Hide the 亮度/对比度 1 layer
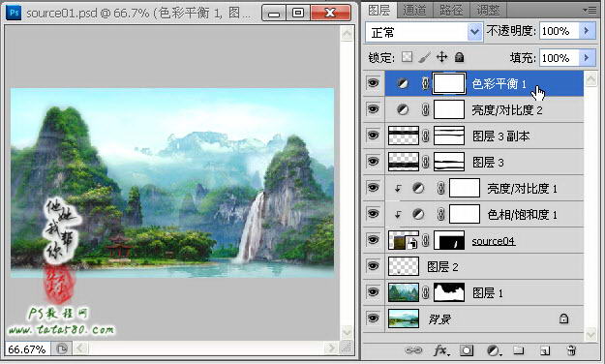 click(373, 188)
